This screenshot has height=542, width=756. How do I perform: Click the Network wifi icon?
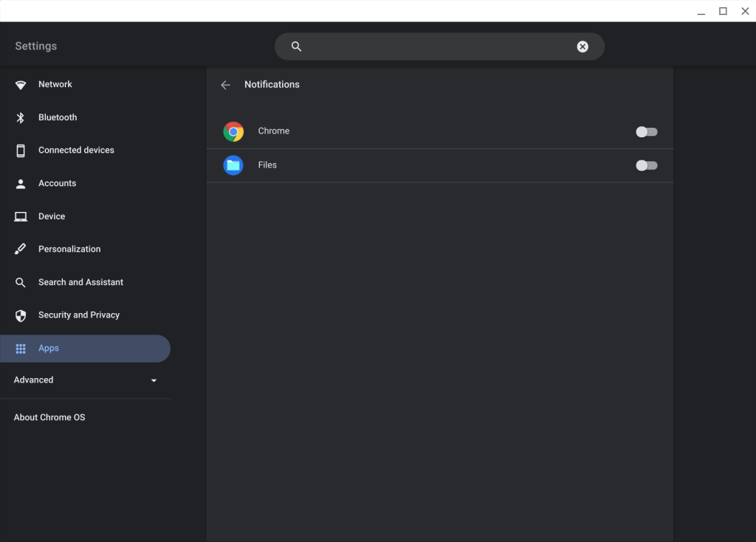pos(20,85)
